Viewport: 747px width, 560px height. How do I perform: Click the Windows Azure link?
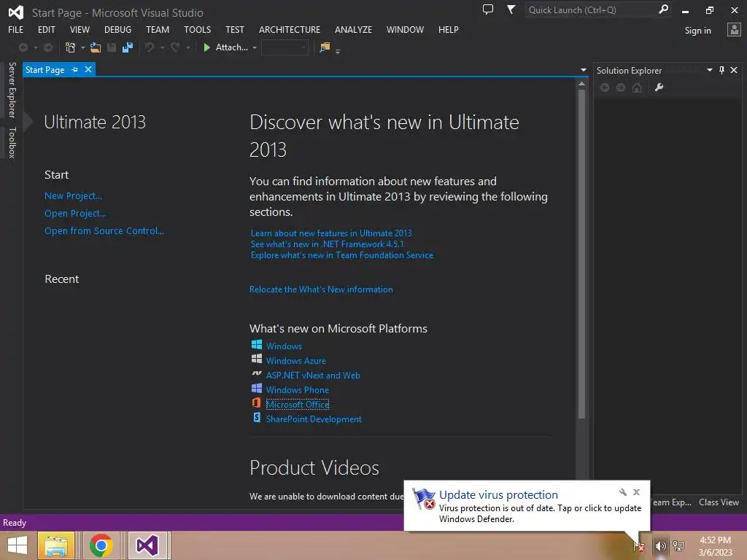pyautogui.click(x=296, y=361)
